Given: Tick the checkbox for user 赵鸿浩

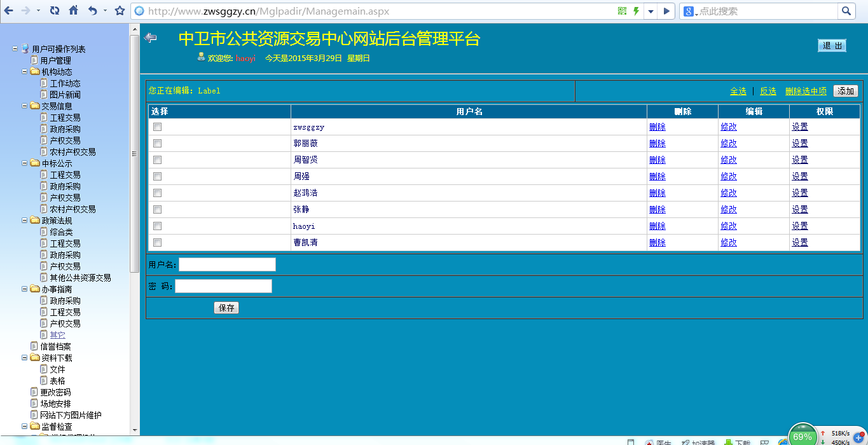Looking at the screenshot, I should pyautogui.click(x=157, y=193).
